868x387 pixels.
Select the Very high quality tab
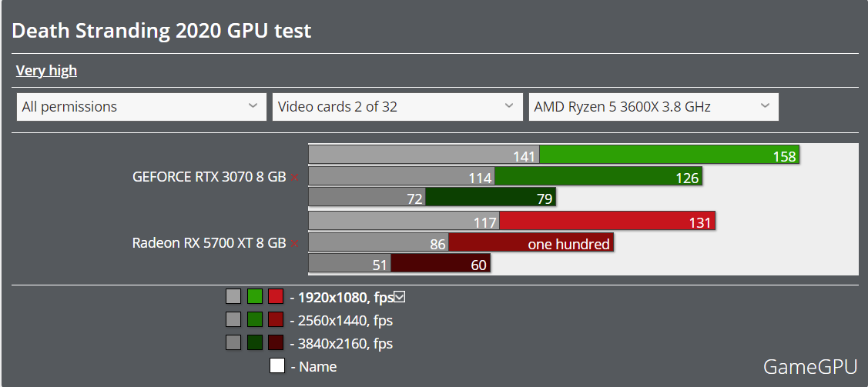(x=46, y=71)
